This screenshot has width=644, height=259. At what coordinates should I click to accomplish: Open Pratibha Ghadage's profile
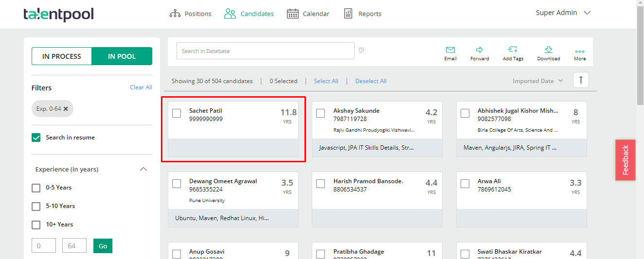coord(359,252)
